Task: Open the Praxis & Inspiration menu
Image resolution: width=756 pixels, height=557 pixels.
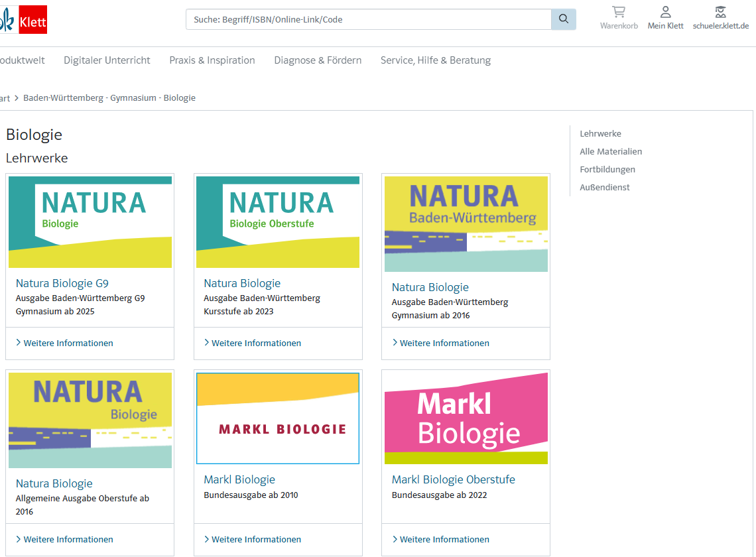Action: (x=212, y=60)
